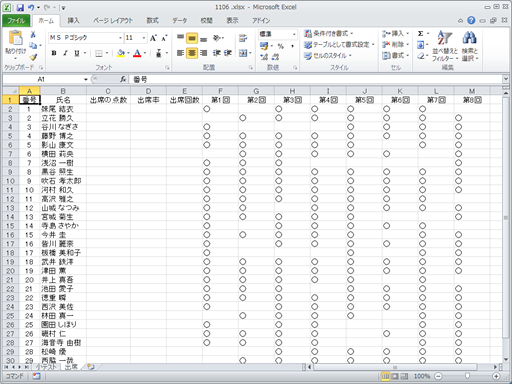Click the AutoSum sigma icon
Viewport: 512px width, 384px height.
click(421, 34)
